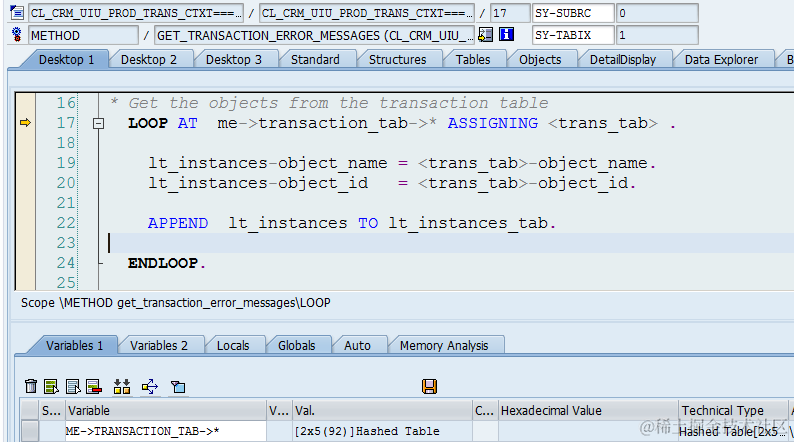This screenshot has height=442, width=794.
Task: Click the SY-SUBRC value field showing 0
Action: pos(657,13)
